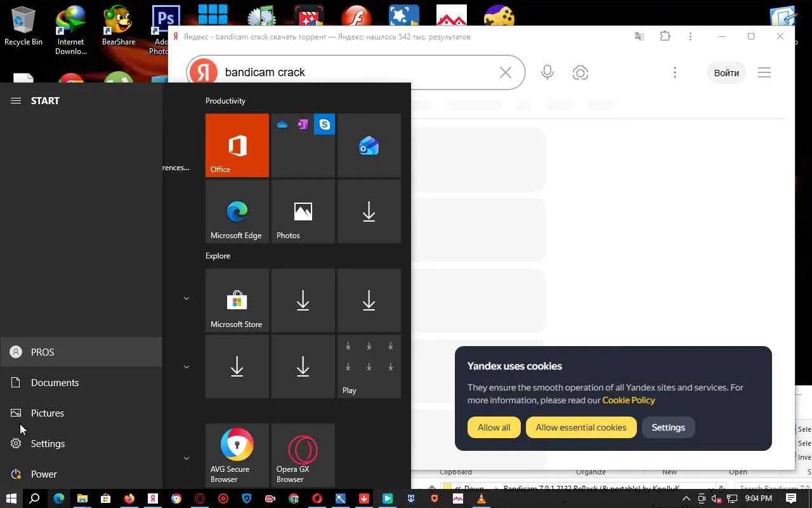812x508 pixels.
Task: Select the Internet Download Manager desktop icon
Action: 70,30
